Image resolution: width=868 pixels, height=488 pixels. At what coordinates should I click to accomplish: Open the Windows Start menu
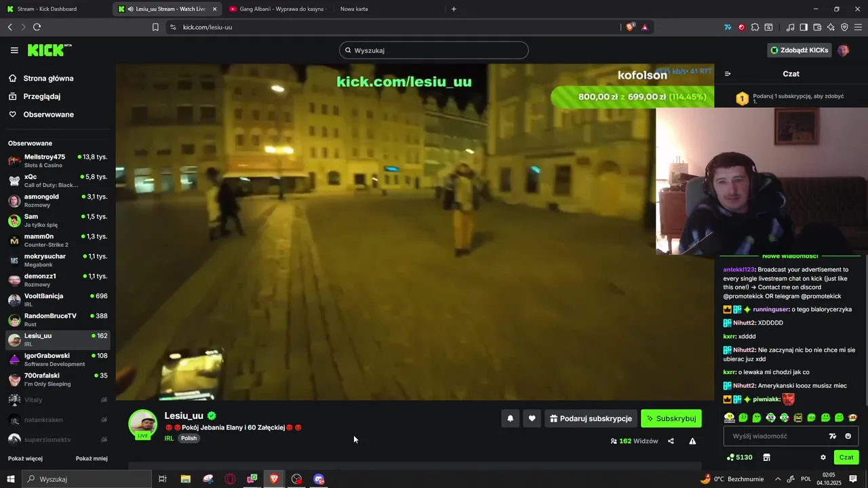pos(11,479)
